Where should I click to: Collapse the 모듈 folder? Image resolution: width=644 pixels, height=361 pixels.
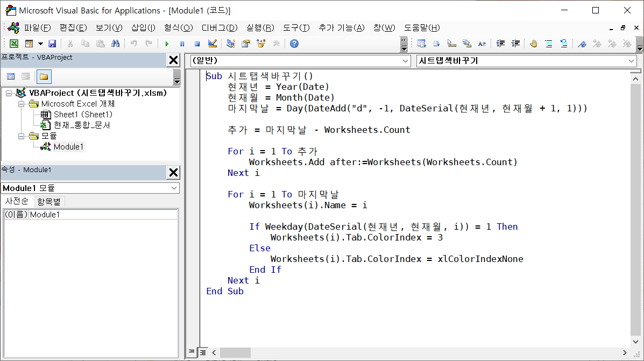[22, 136]
